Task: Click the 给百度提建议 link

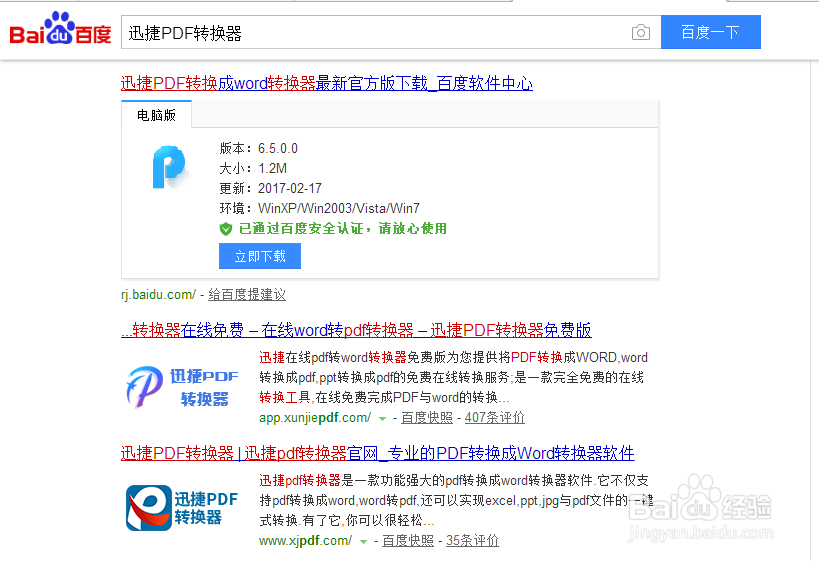Action: [247, 295]
